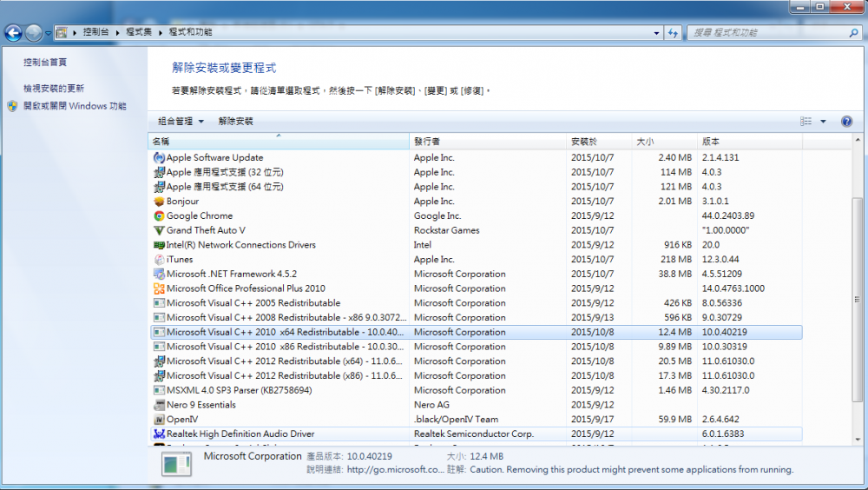Click the change view icon in toolbar
Screen dimensions: 868x490
(806, 122)
